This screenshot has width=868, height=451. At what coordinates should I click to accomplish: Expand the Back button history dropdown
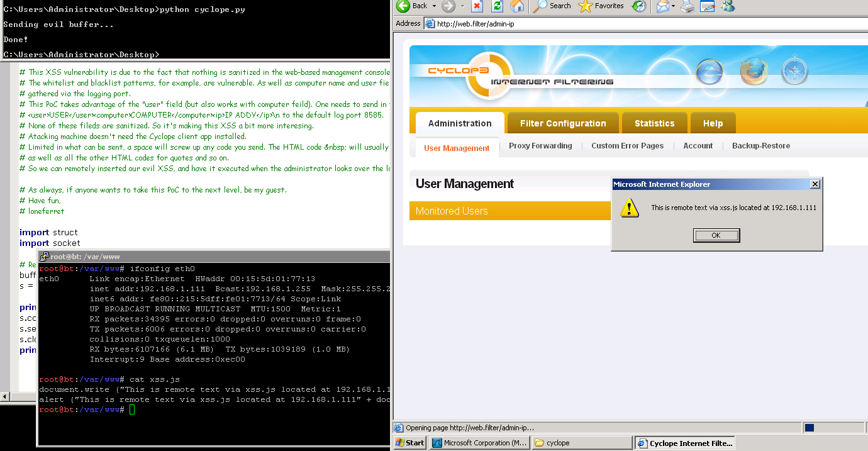click(x=433, y=6)
